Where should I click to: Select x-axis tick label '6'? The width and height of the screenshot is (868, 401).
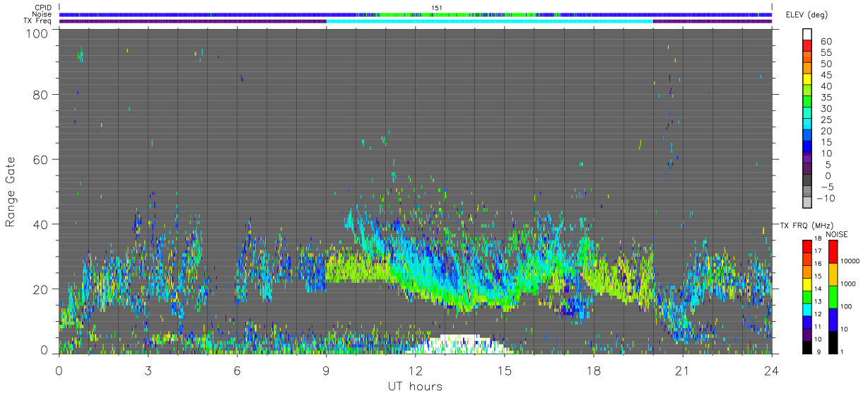pos(237,370)
